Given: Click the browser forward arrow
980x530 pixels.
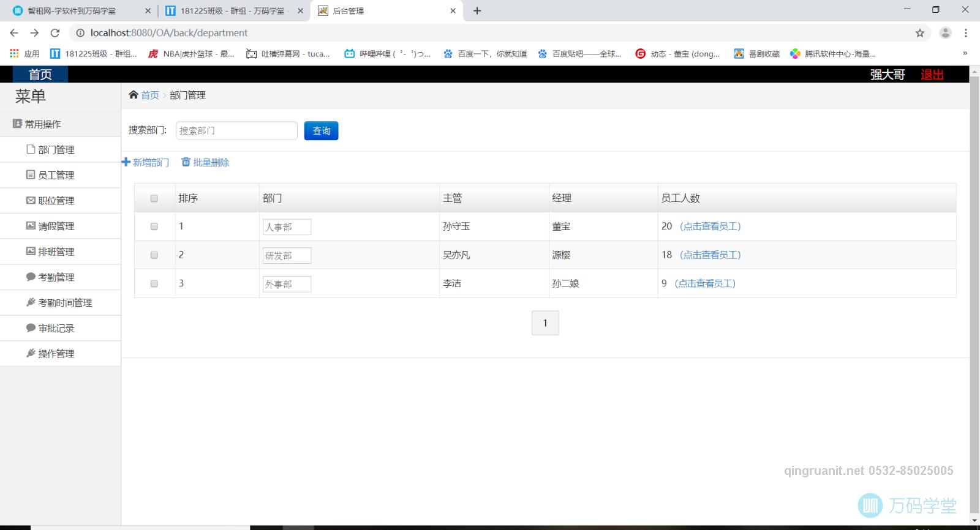Looking at the screenshot, I should [x=34, y=33].
